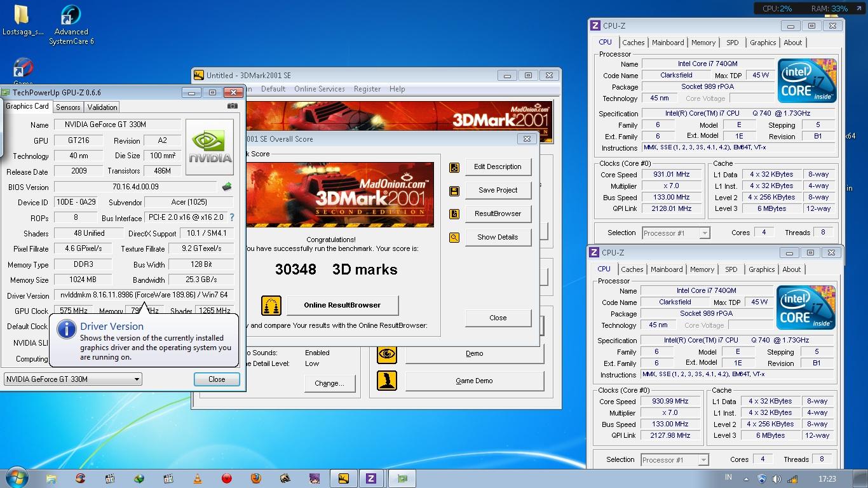Launch Firefox from the taskbar
The image size is (868, 488).
[x=256, y=478]
